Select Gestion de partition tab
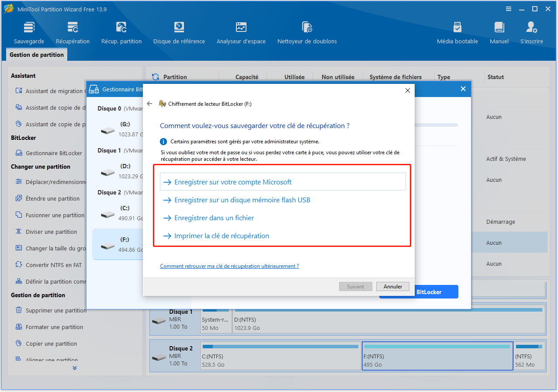The image size is (558, 392). coord(37,55)
